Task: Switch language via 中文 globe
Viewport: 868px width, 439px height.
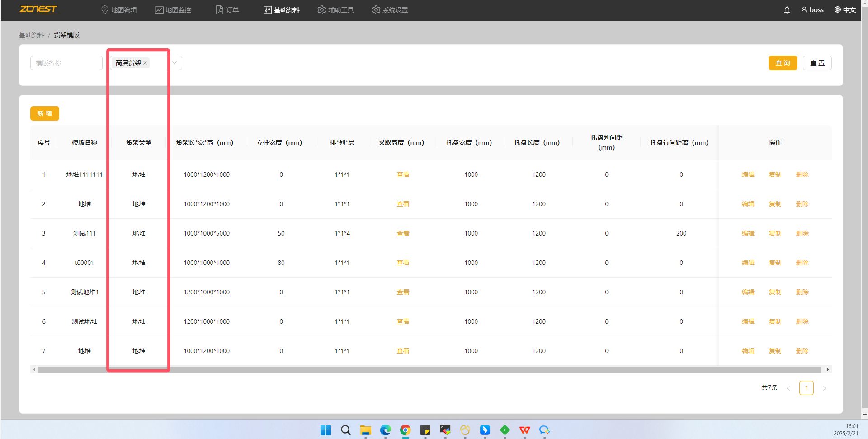Action: pyautogui.click(x=845, y=10)
